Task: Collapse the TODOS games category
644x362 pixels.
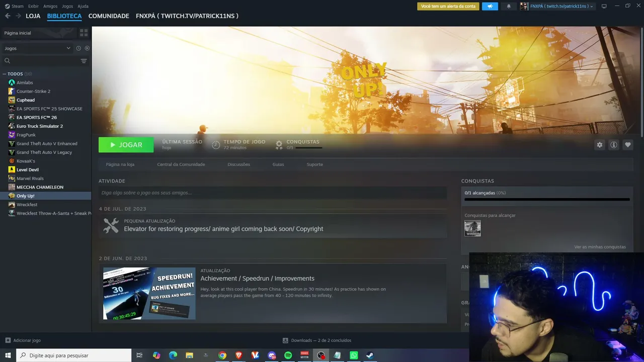Action: (5, 74)
